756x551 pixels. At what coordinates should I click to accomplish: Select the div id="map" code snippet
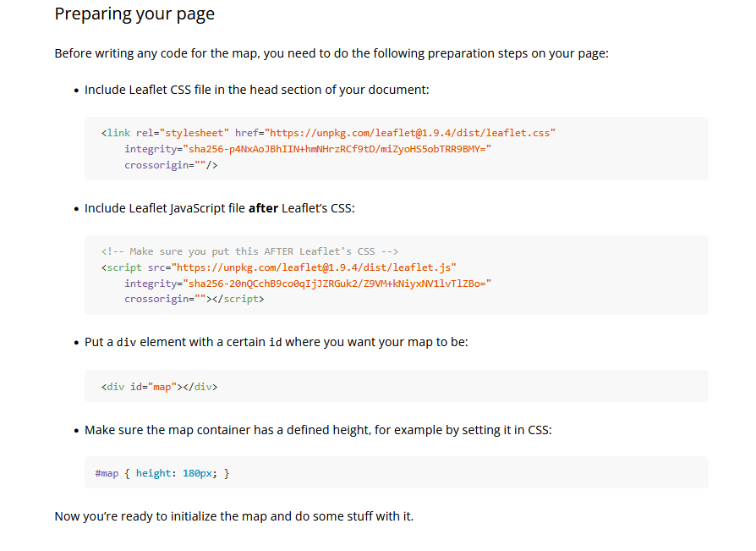[x=157, y=386]
